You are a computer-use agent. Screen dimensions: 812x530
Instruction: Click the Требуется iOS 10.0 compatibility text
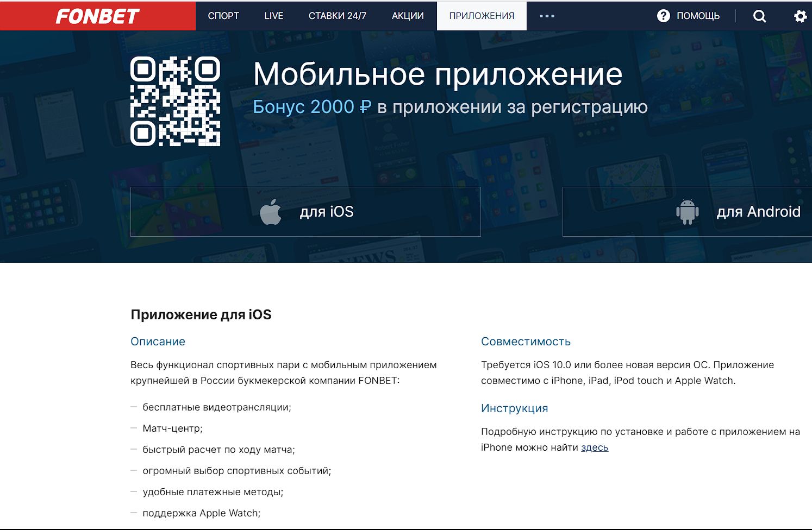pyautogui.click(x=627, y=373)
